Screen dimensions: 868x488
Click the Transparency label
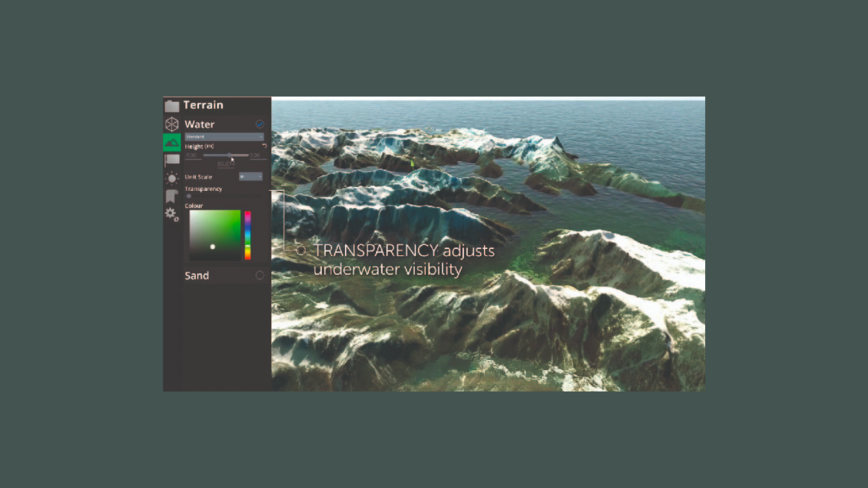pos(203,189)
